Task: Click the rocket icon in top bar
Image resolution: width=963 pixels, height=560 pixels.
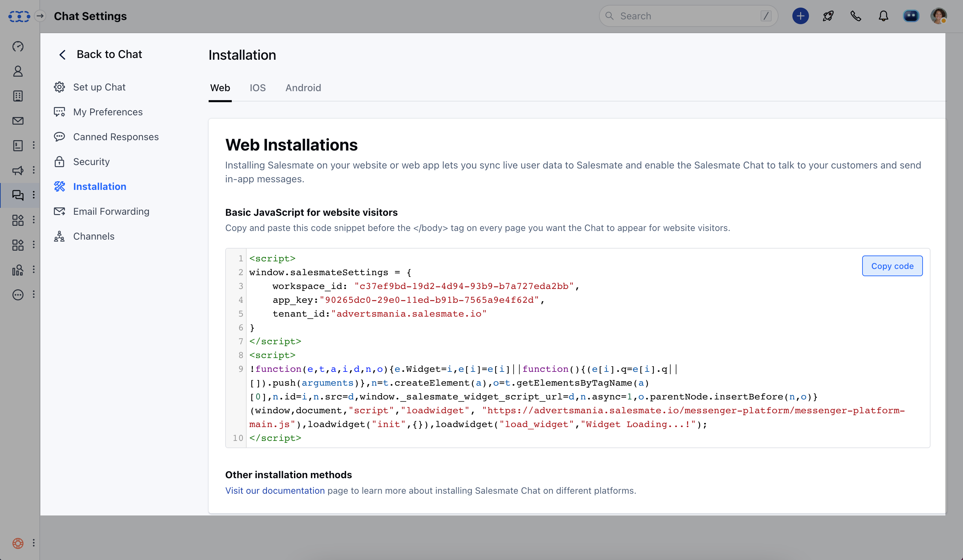Action: [828, 16]
